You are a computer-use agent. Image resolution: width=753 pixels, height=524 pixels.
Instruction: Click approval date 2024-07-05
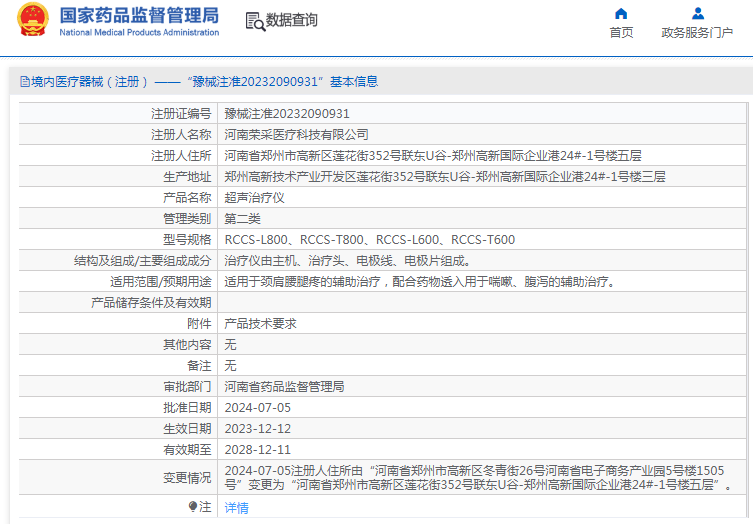[257, 408]
